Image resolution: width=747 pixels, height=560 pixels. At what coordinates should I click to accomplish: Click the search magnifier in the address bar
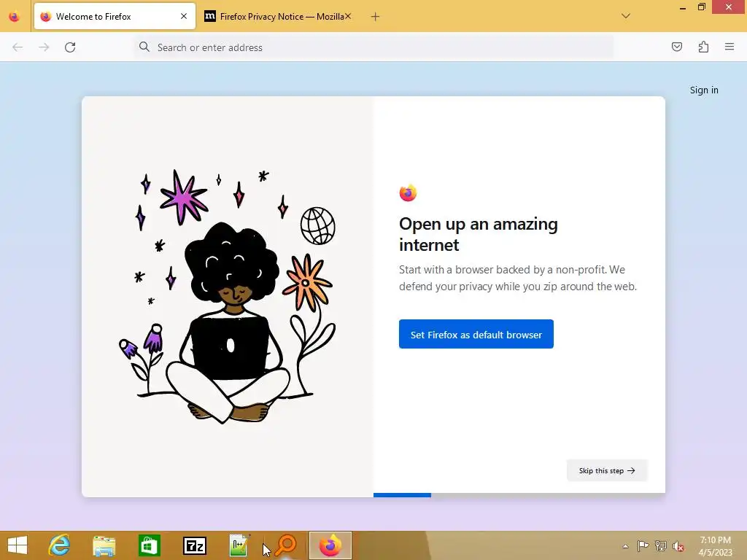(x=144, y=47)
